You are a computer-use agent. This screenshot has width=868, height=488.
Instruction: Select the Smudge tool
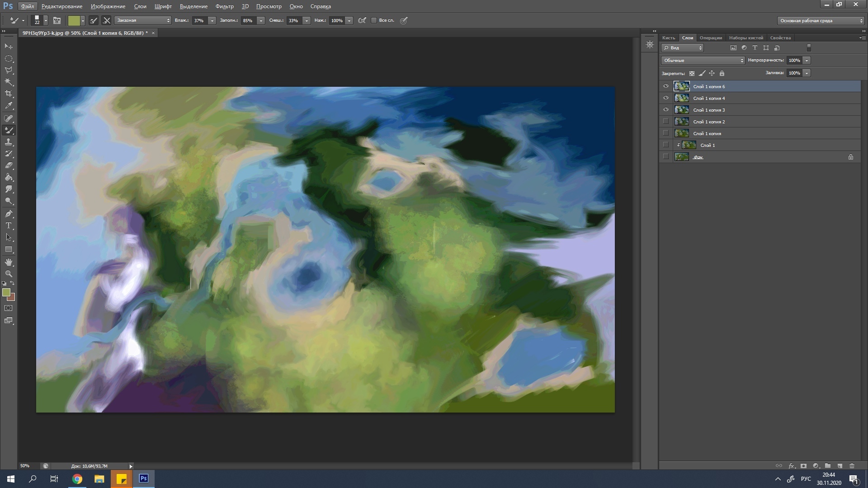[9, 189]
